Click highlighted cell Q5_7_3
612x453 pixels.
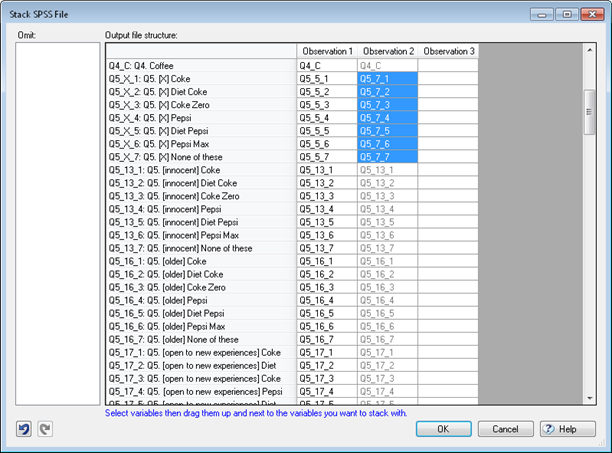pyautogui.click(x=388, y=105)
